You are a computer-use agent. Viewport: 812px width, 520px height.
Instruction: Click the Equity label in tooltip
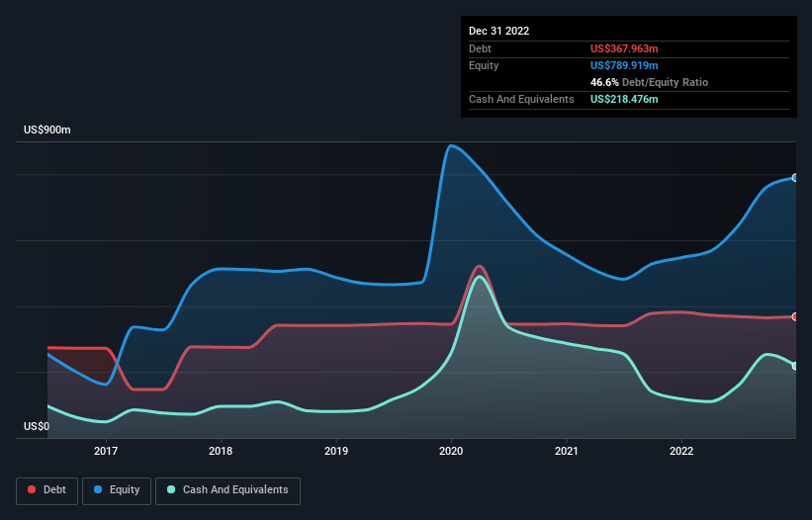point(484,65)
